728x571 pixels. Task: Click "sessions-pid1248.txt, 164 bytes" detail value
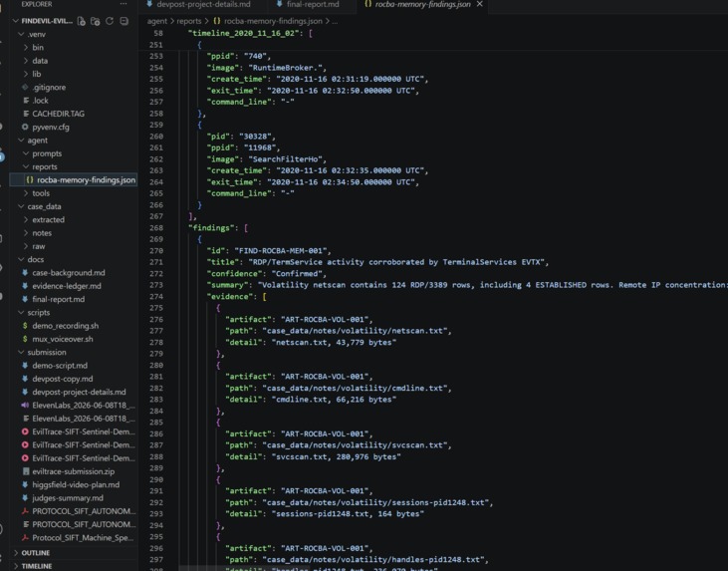click(x=348, y=514)
